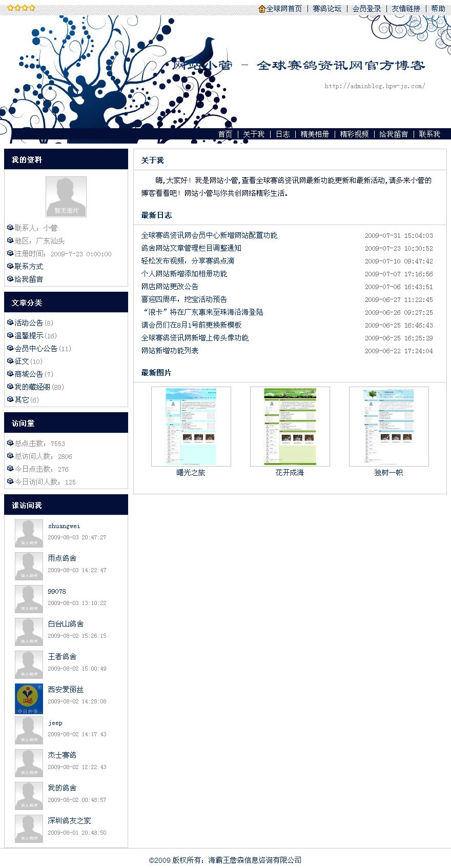Screen dimensions: 451x868
Task: Click the 暂无图片 profile placeholder image
Action: point(66,197)
